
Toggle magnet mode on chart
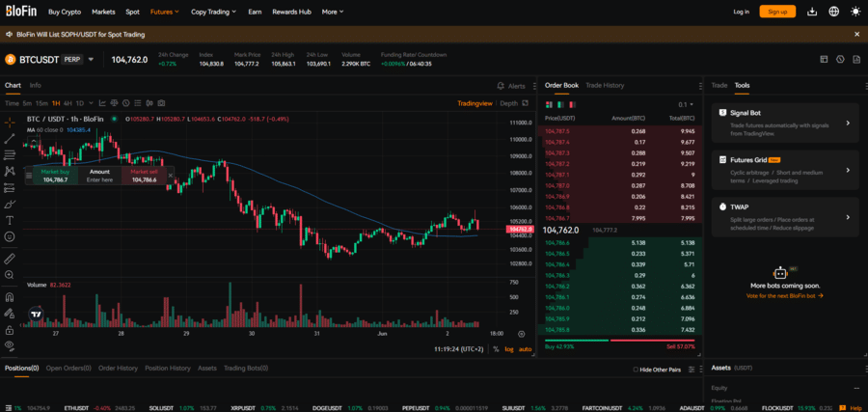(x=10, y=297)
